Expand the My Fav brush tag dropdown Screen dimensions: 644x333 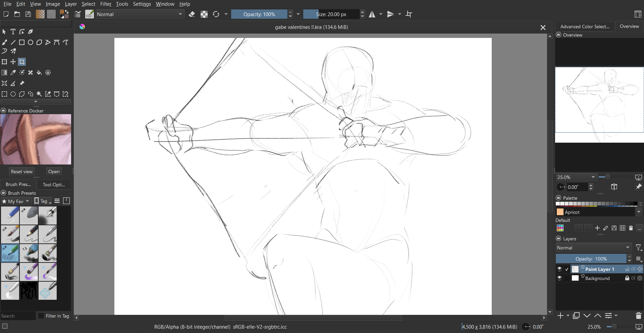(16, 201)
